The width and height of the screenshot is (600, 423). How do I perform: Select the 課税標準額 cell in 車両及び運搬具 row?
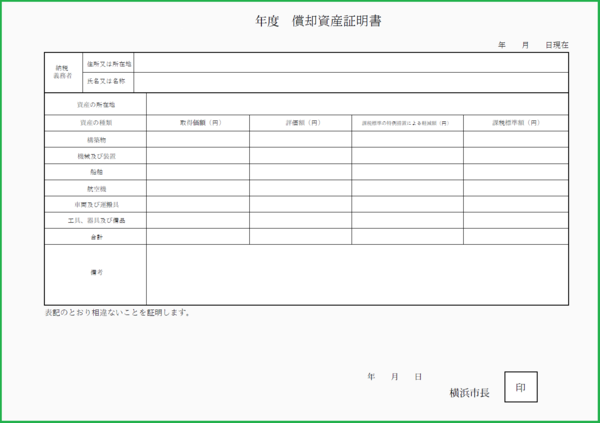click(516, 204)
